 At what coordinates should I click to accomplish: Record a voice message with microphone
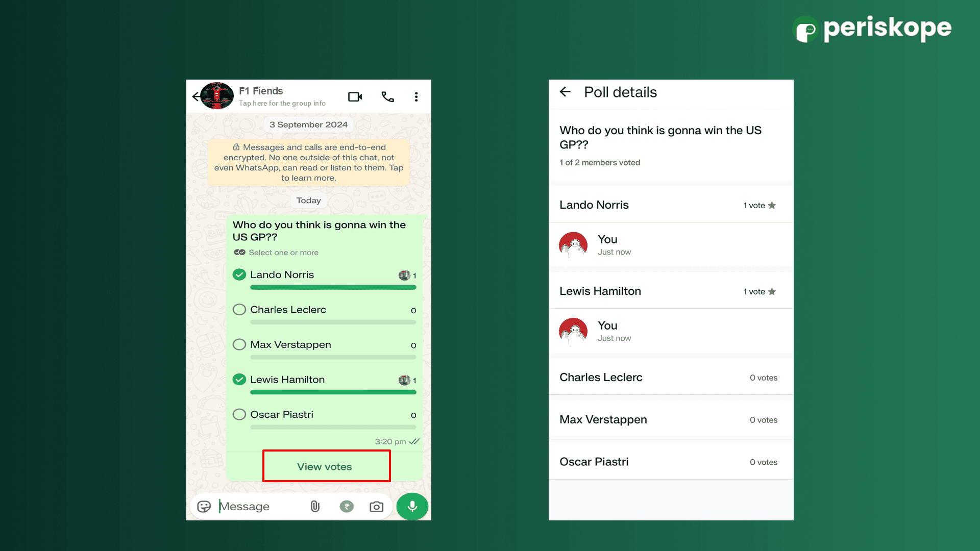(412, 506)
